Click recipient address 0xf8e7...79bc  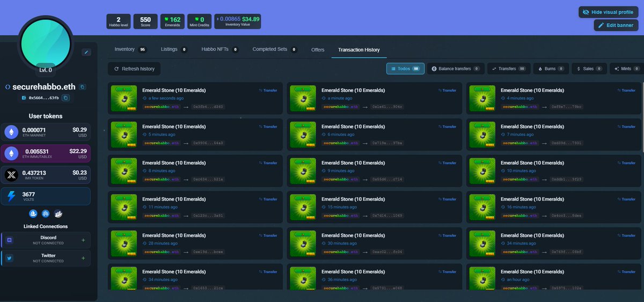coord(567,107)
